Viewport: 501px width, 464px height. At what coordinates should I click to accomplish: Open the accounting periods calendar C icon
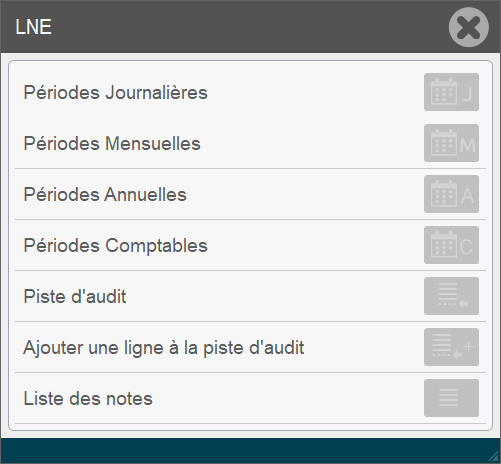coord(451,245)
